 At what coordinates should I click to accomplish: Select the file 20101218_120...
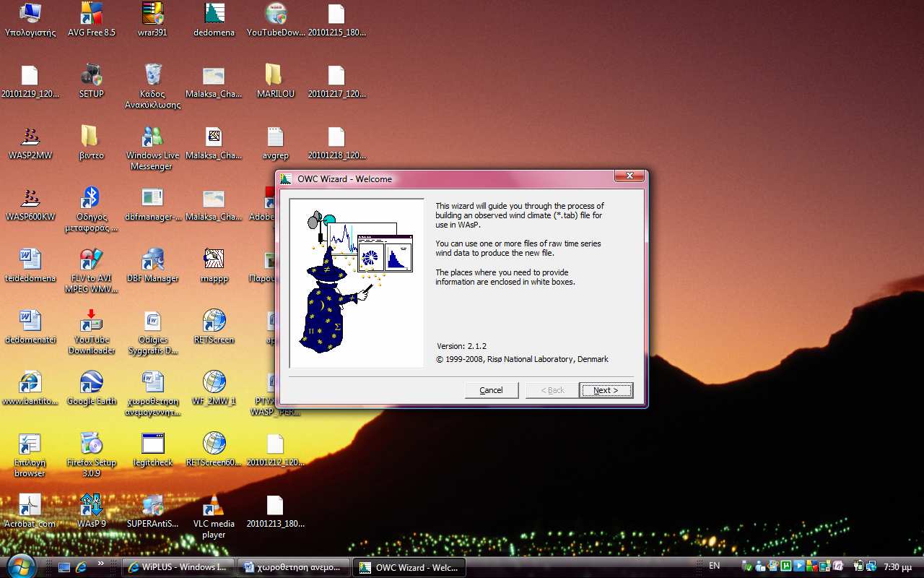pyautogui.click(x=337, y=143)
